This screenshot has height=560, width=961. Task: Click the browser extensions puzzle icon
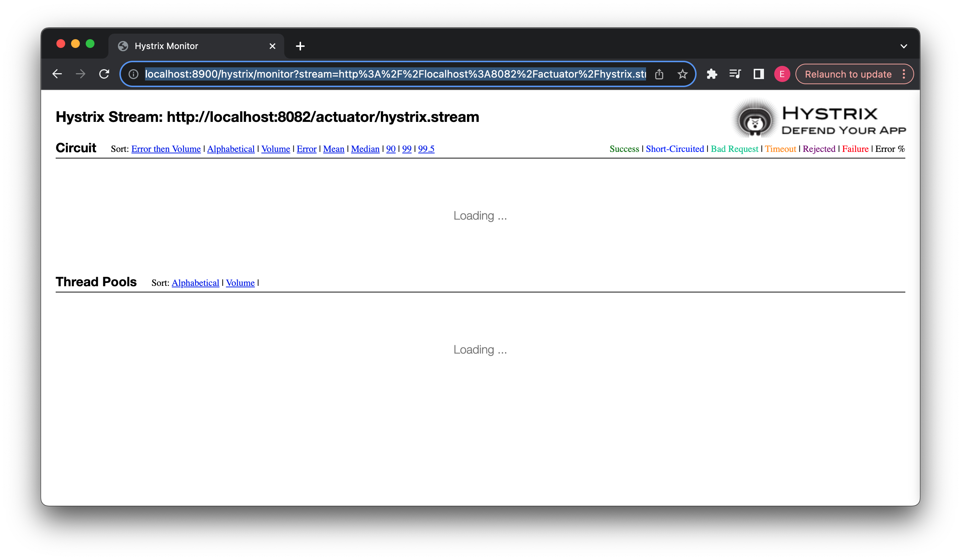tap(712, 73)
